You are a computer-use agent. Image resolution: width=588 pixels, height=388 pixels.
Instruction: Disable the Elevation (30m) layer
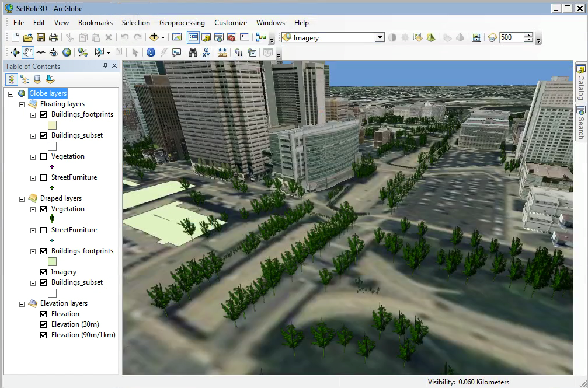[43, 324]
